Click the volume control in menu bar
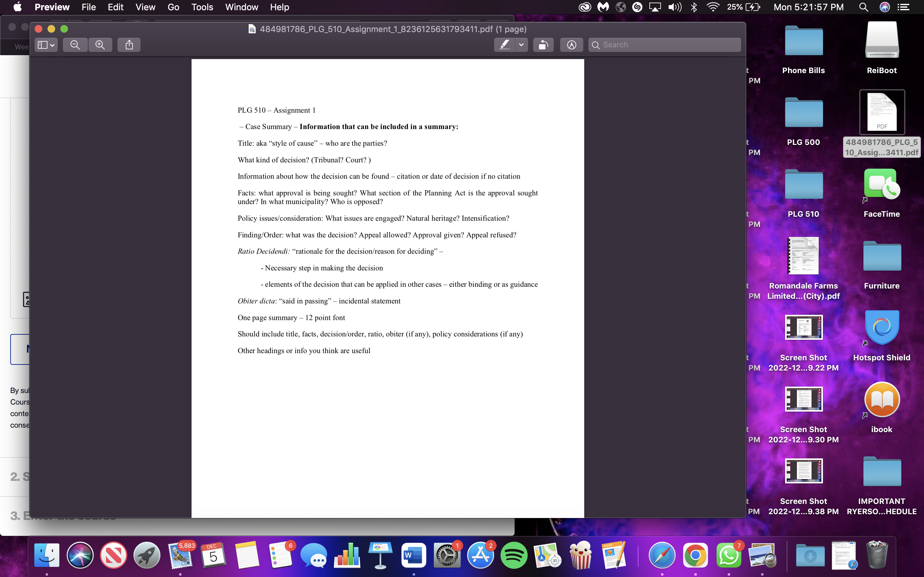The height and width of the screenshot is (577, 924). point(674,7)
